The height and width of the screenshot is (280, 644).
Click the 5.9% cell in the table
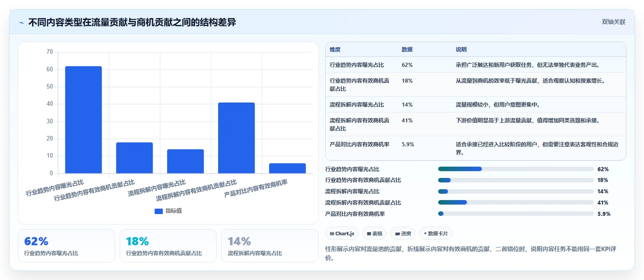(x=408, y=145)
